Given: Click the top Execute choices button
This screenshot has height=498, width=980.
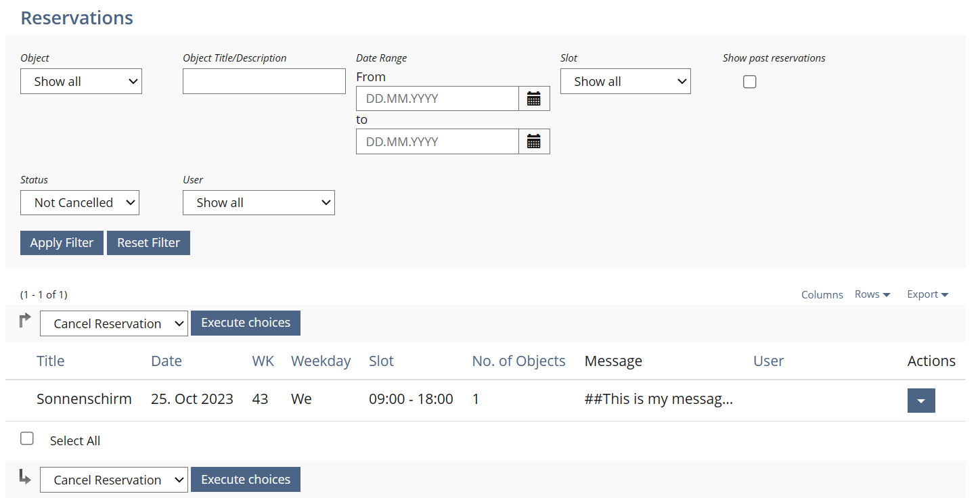Looking at the screenshot, I should tap(246, 323).
